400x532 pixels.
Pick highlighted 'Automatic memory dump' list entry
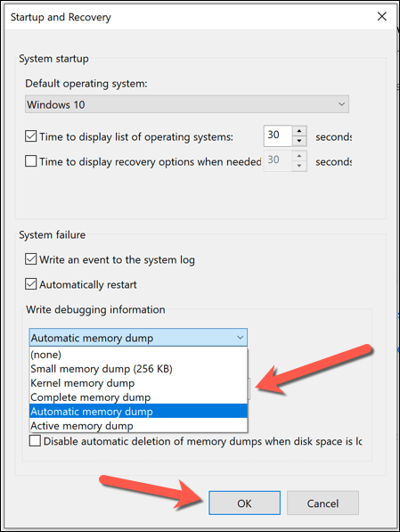[x=138, y=411]
